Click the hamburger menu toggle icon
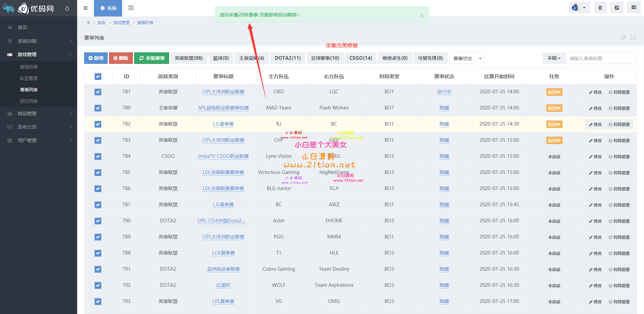 click(86, 8)
